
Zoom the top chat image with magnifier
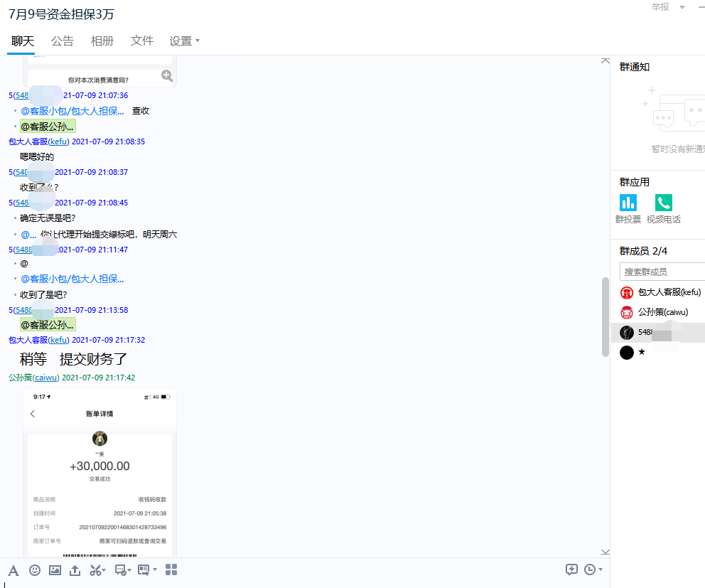[167, 75]
